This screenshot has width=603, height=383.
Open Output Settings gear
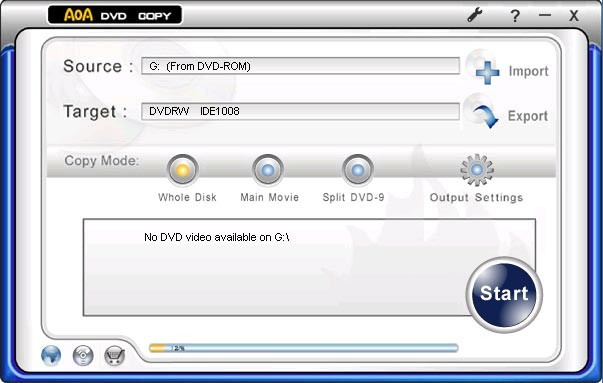477,170
